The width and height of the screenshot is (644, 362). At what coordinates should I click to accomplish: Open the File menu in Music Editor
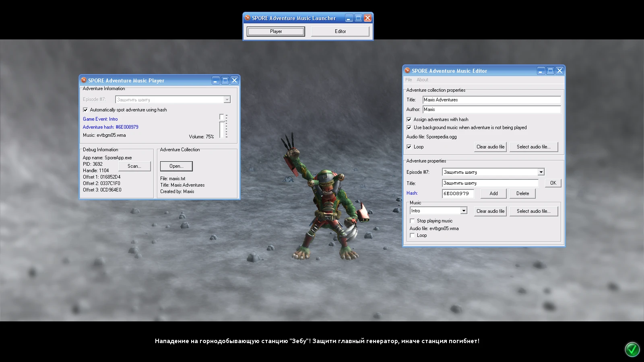[x=409, y=80]
